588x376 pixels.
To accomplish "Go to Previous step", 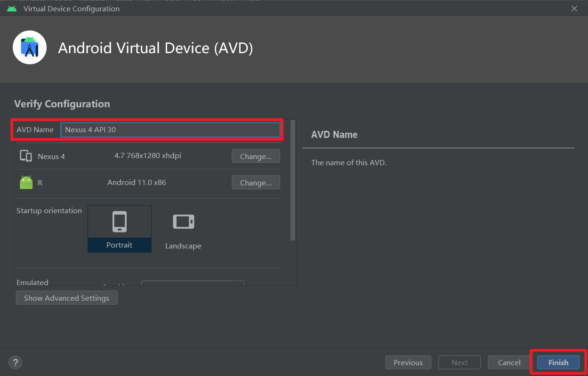I will 408,362.
